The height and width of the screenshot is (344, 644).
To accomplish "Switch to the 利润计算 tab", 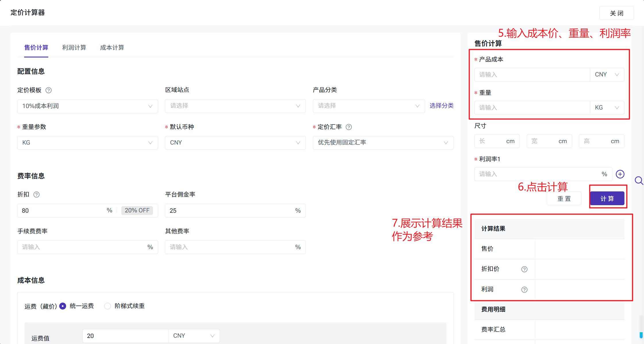I will (74, 48).
